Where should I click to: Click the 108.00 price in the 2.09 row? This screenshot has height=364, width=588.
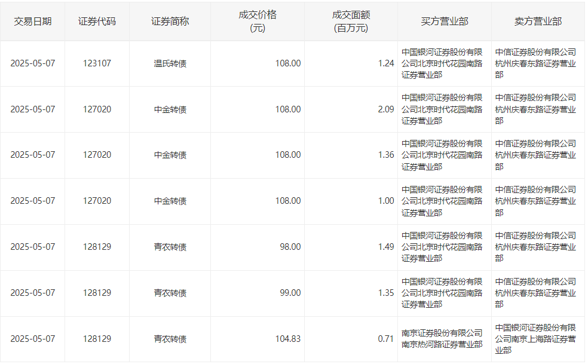click(x=288, y=109)
